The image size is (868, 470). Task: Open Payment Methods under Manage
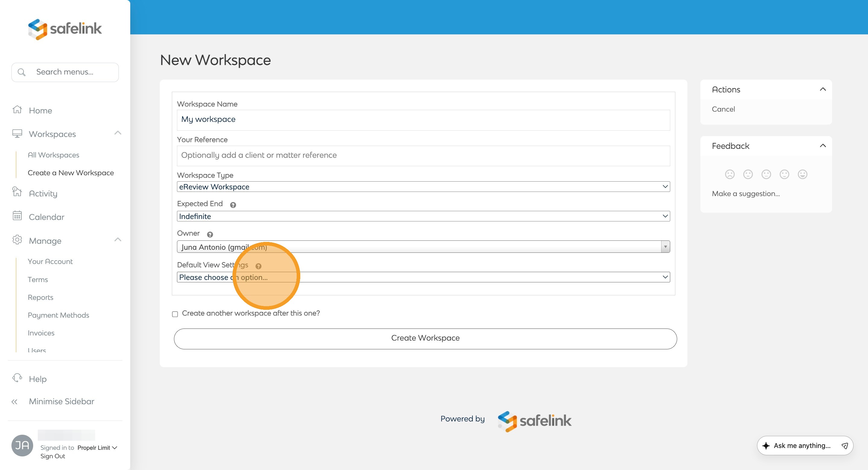point(58,315)
